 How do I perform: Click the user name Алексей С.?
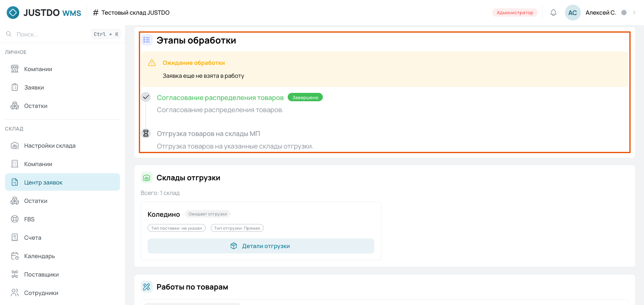[601, 13]
